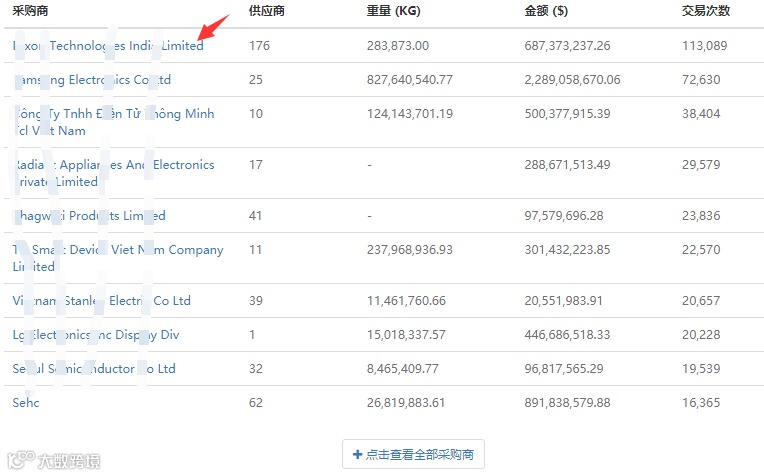Select supplier count 25
Screen dimensions: 764x476
tap(256, 80)
